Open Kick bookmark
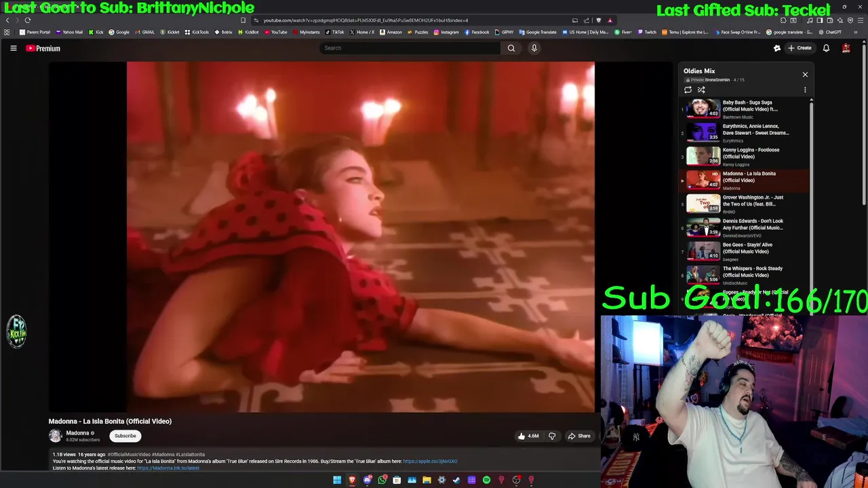The width and height of the screenshot is (868, 488). [96, 32]
